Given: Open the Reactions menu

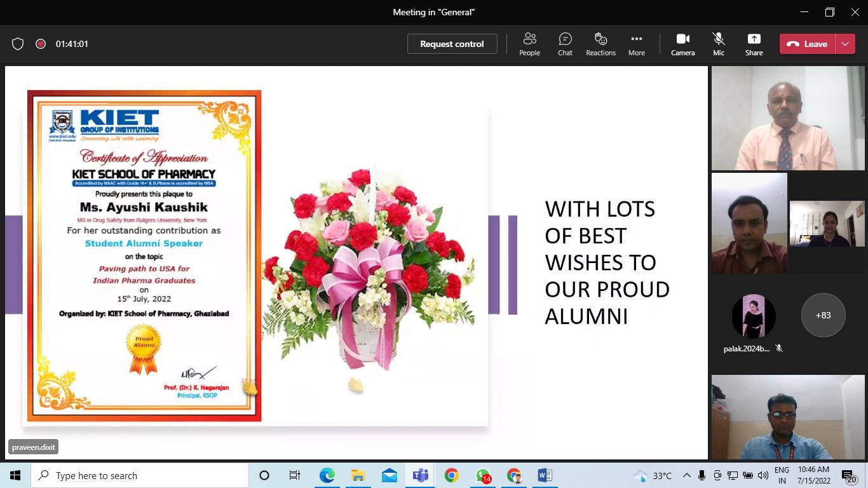Looking at the screenshot, I should (x=600, y=44).
